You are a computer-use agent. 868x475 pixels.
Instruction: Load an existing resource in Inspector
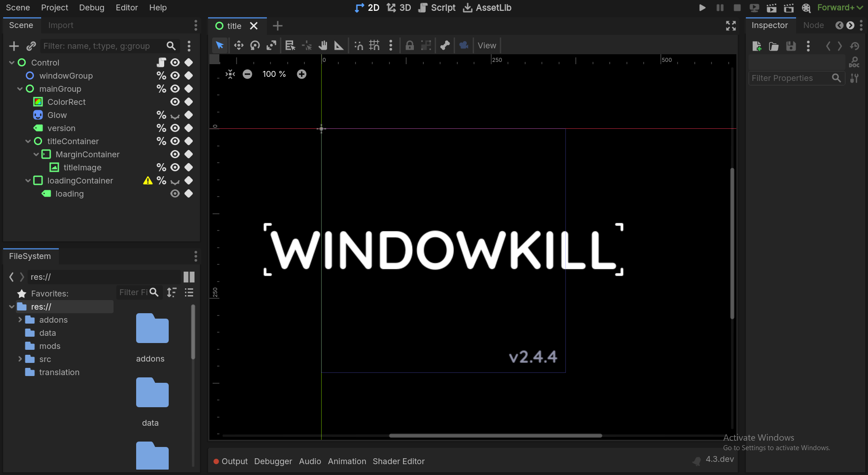774,46
